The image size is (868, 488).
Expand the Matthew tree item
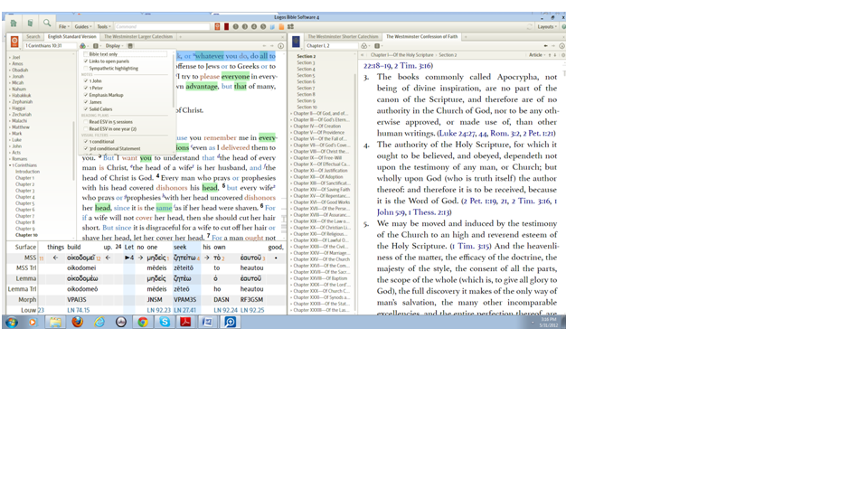[10, 127]
